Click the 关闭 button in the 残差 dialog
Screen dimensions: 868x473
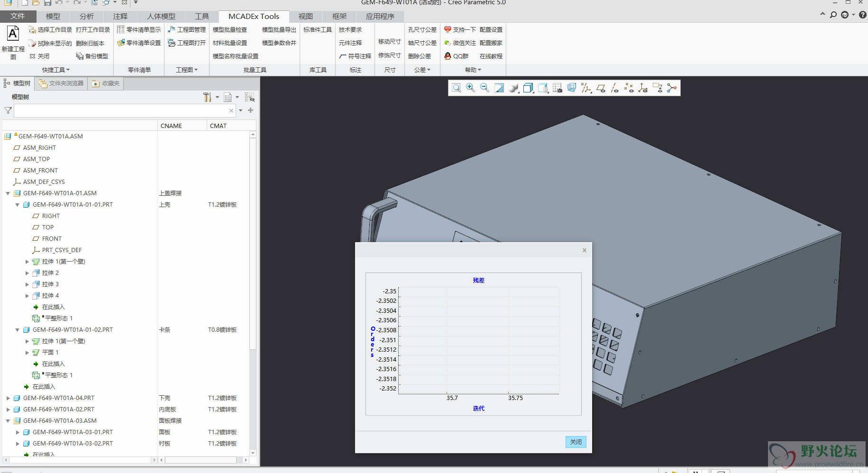pyautogui.click(x=576, y=442)
